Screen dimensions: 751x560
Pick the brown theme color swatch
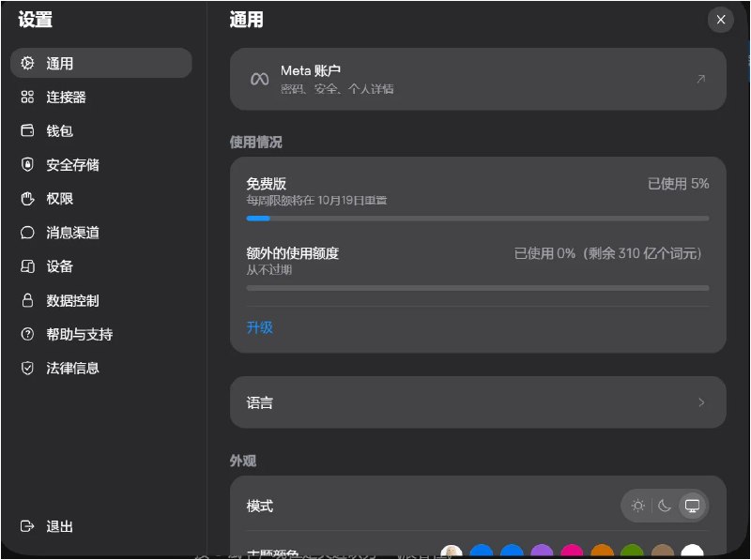coord(663,552)
